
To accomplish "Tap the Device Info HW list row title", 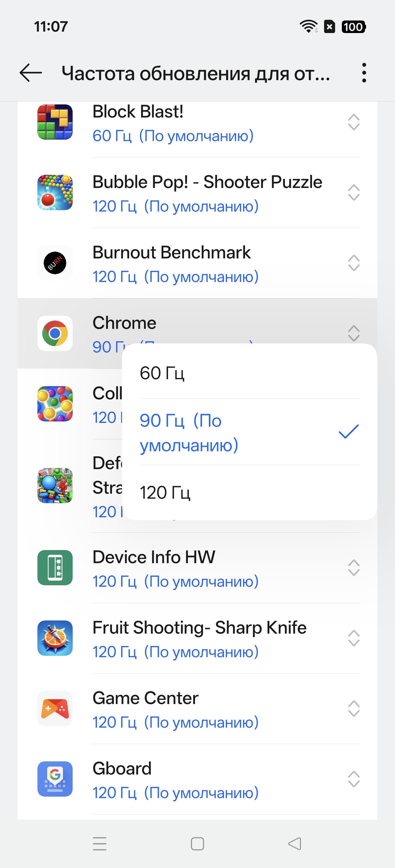I will 154,557.
